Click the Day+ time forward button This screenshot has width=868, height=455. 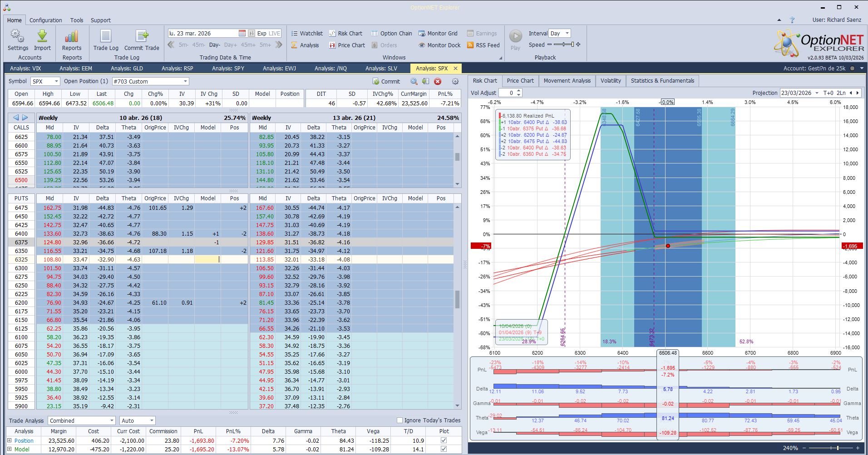pos(230,45)
